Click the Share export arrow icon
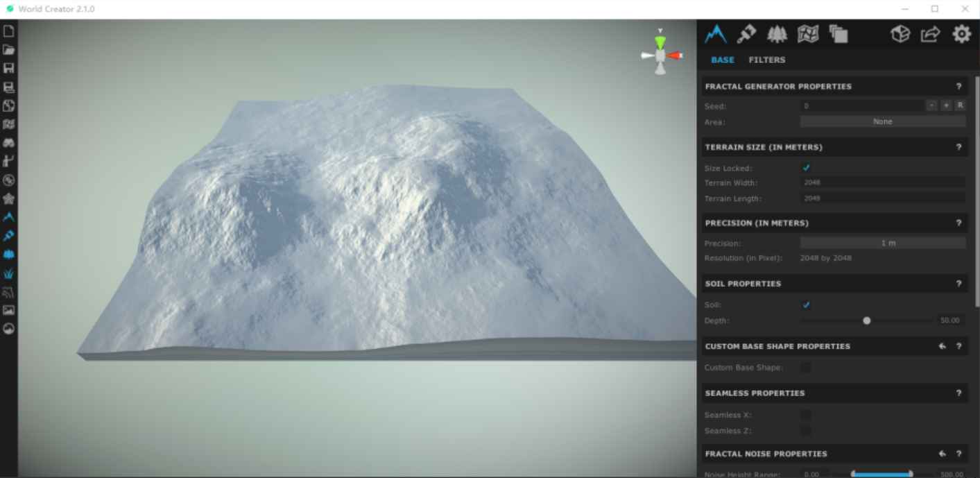Viewport: 980px width, 478px height. 929,33
